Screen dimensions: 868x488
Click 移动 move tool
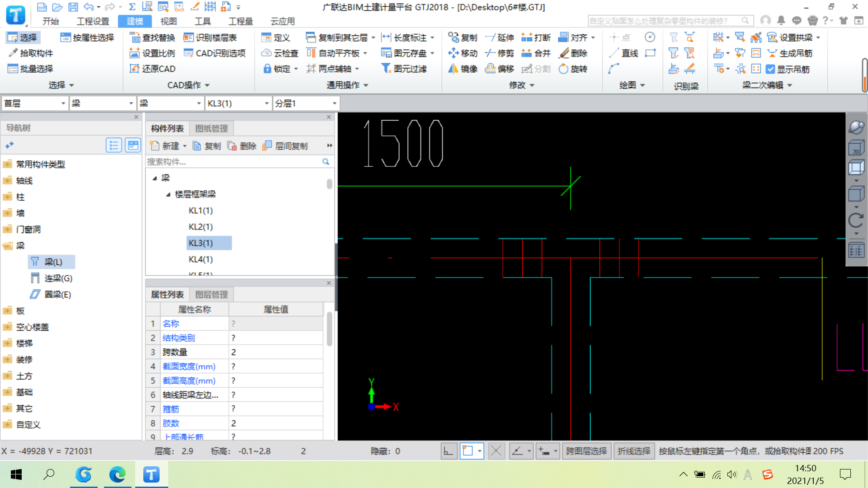pos(462,53)
